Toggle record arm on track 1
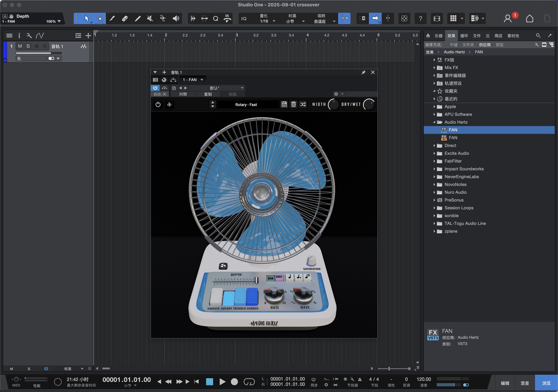 pos(37,46)
